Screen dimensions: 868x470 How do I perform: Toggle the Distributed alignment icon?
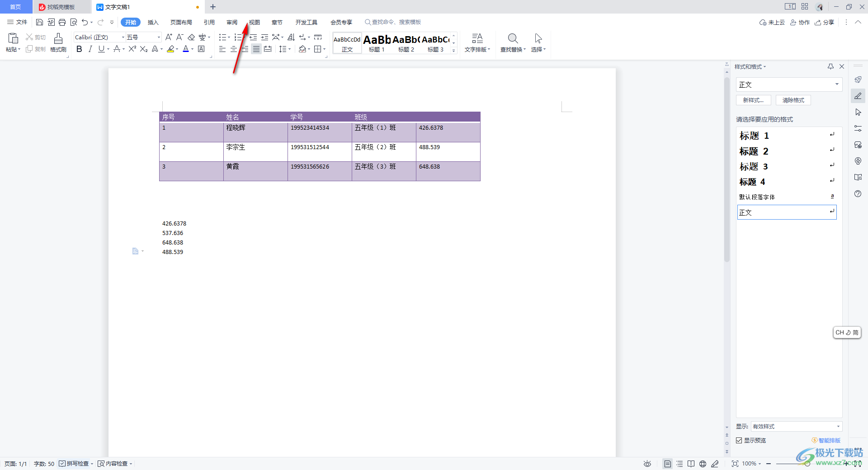(x=268, y=49)
